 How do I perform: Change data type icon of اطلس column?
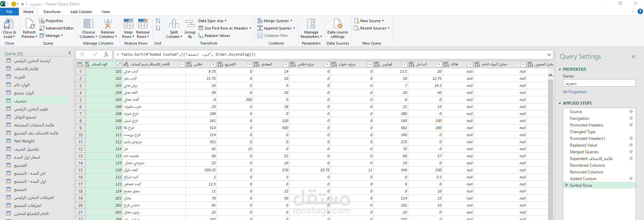click(x=189, y=64)
